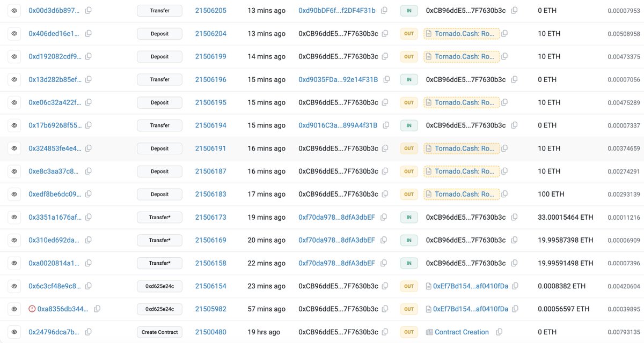
Task: Open the Contract Creation link
Action: tap(462, 332)
